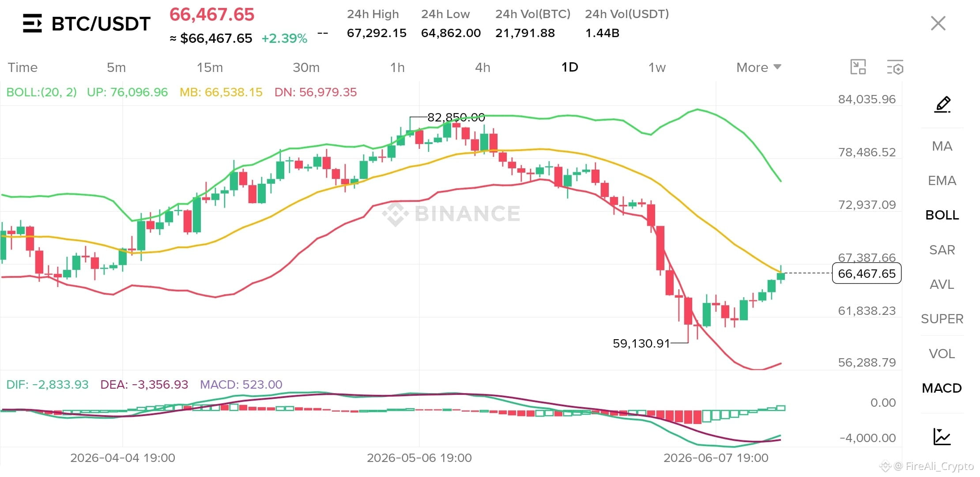Select the 1w timeframe
The height and width of the screenshot is (477, 980).
coord(657,68)
